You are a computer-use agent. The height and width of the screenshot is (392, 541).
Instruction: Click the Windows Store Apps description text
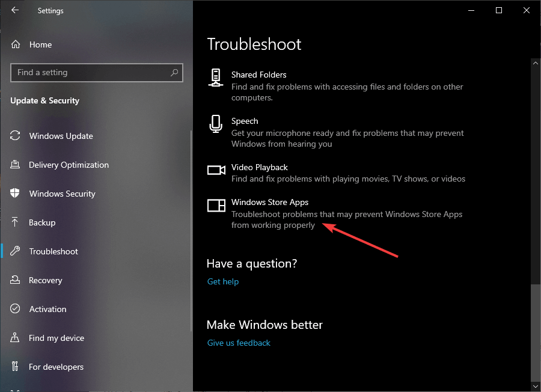[347, 219]
